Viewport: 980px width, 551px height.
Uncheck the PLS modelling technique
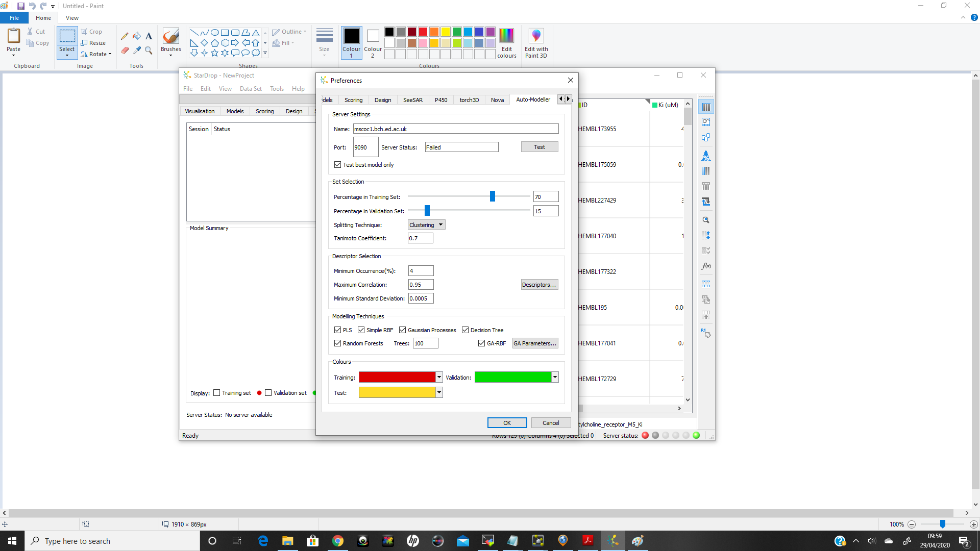337,330
